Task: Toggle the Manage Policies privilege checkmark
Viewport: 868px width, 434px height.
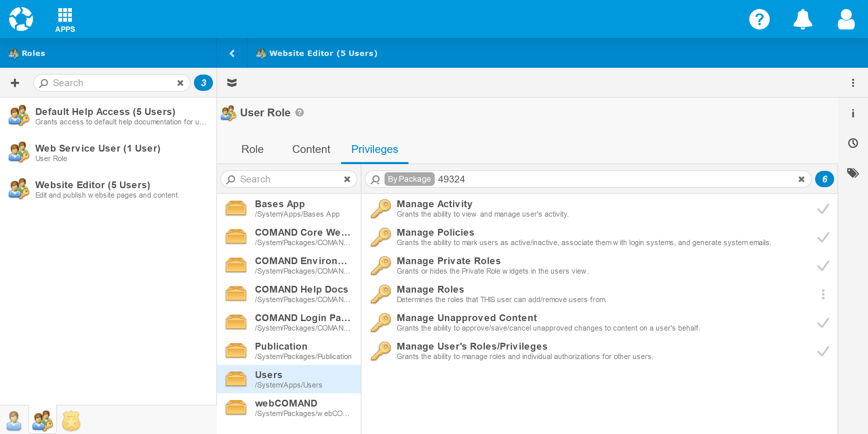Action: click(823, 237)
